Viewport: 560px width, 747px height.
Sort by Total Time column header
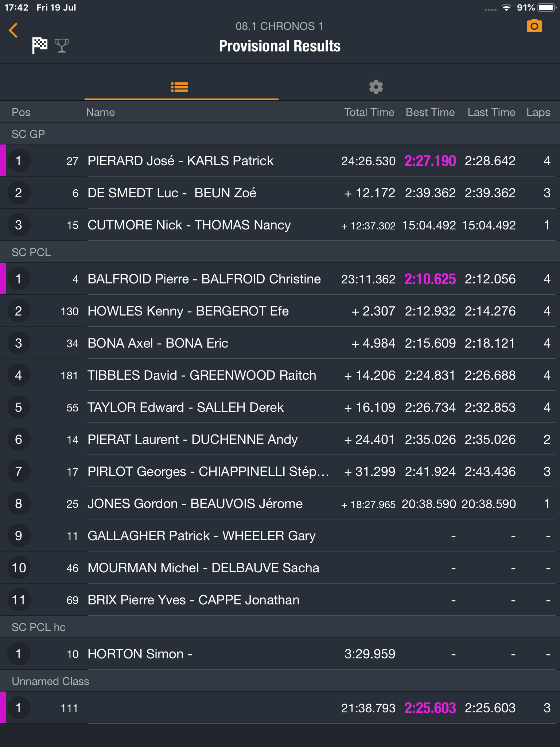369,112
